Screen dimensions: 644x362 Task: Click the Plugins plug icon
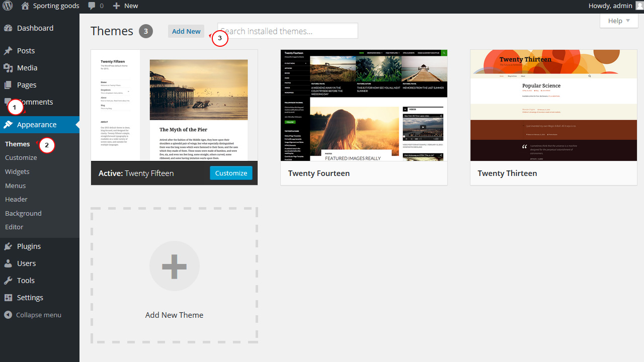pos(8,246)
